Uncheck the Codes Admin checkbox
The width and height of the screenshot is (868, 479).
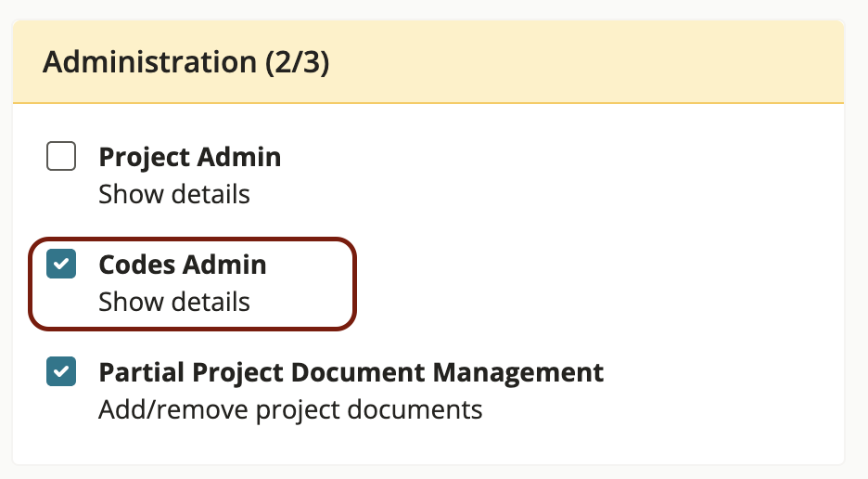tap(61, 265)
